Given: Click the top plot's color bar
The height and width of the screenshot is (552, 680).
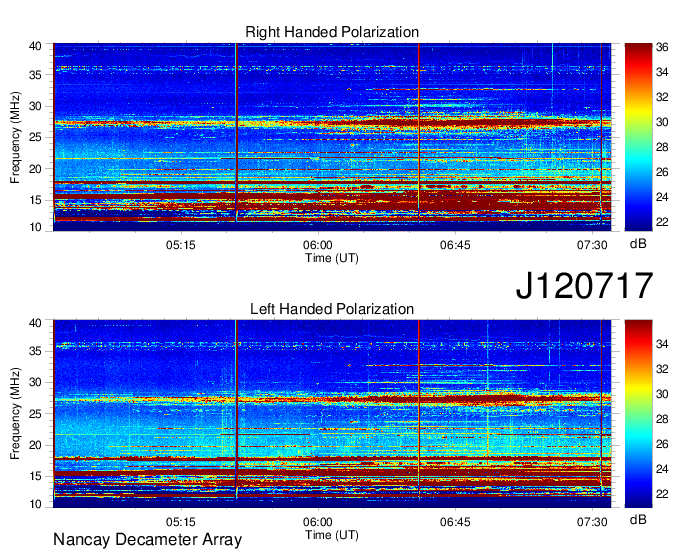Looking at the screenshot, I should click(x=638, y=137).
